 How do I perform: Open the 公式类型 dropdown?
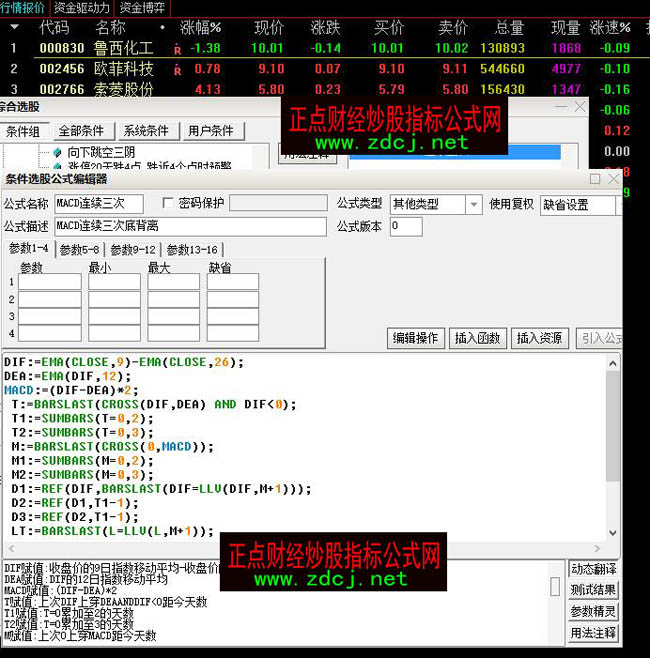(473, 204)
